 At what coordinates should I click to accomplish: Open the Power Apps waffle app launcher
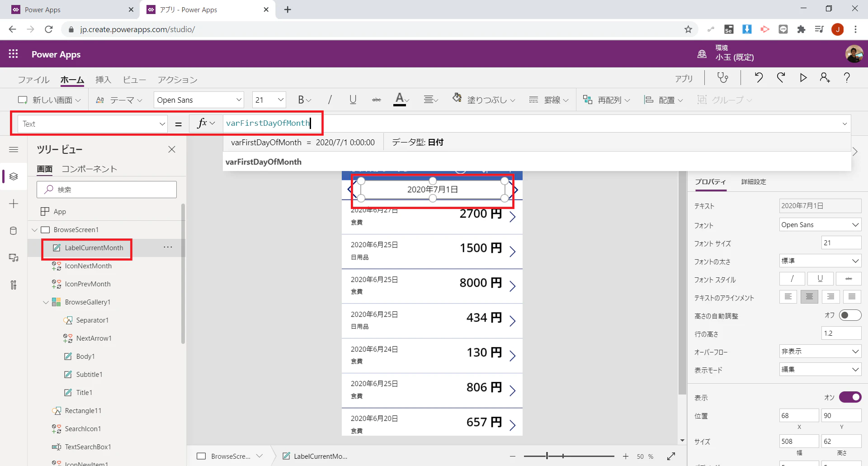(14, 54)
